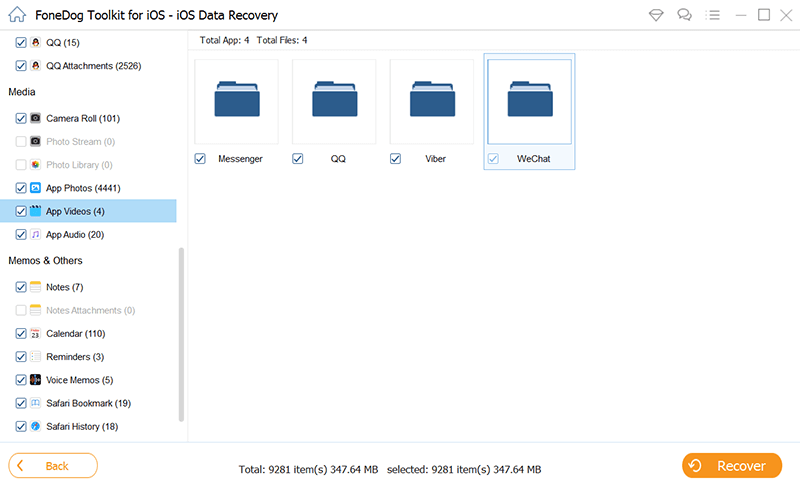Click the orange Recover button
Viewport: 800px width, 489px height.
point(732,466)
